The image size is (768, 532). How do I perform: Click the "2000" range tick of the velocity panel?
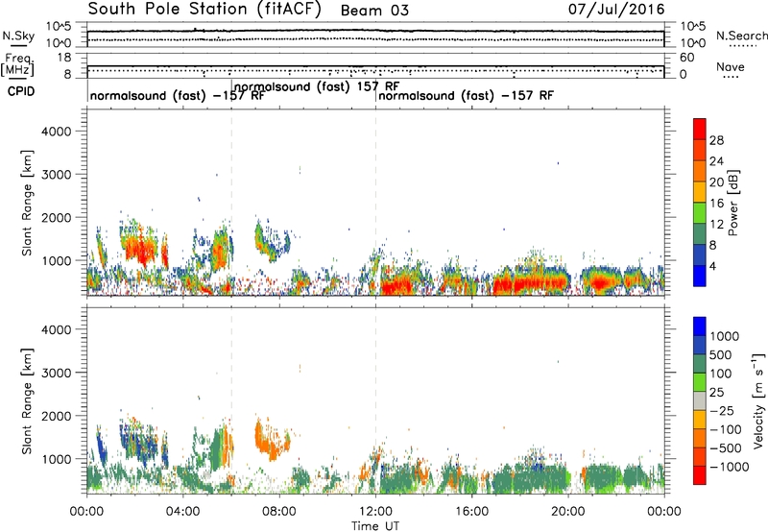pyautogui.click(x=56, y=416)
